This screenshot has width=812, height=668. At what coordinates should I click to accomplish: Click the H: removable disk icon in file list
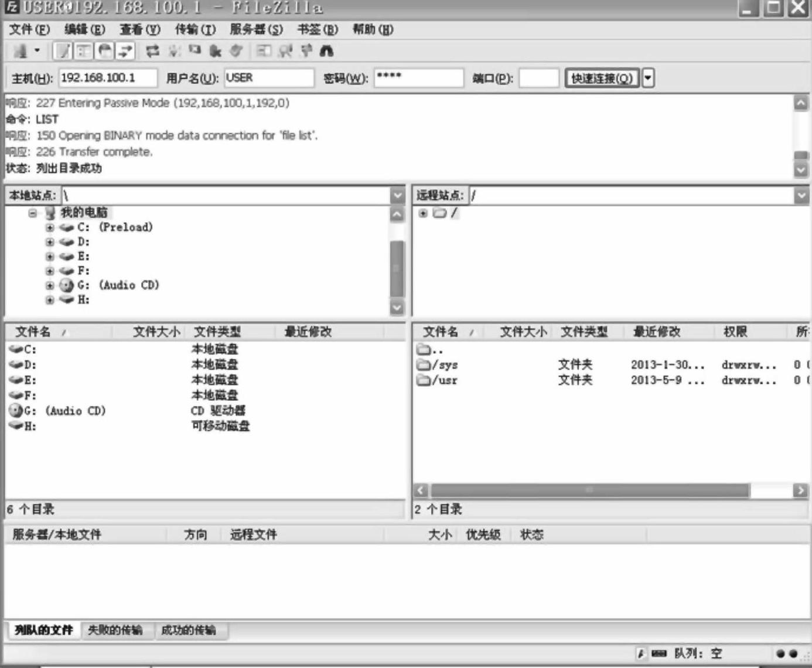(16, 425)
